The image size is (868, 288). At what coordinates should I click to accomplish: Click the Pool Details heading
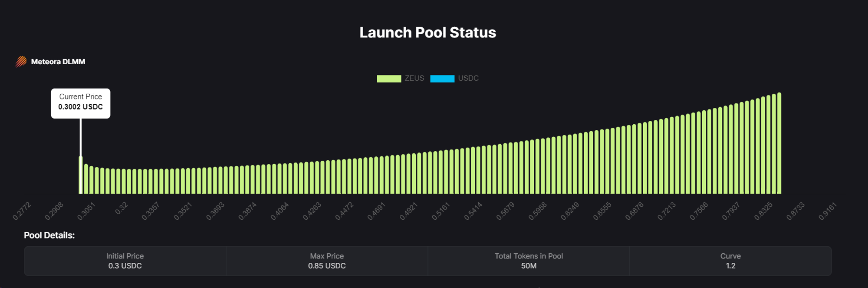click(49, 235)
